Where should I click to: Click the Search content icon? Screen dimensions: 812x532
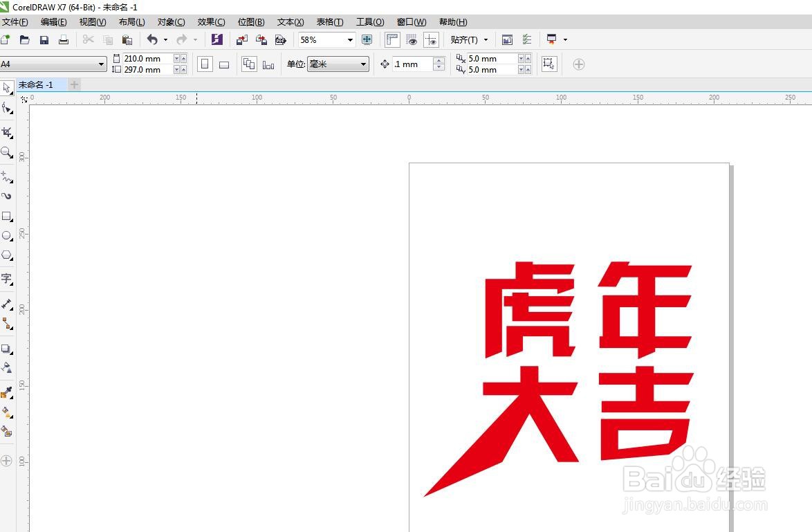tap(217, 39)
